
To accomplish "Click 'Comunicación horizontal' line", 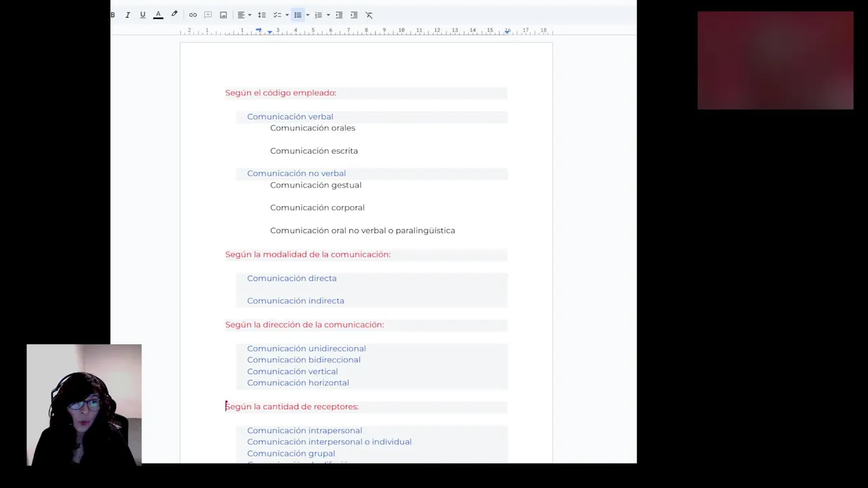I will [298, 383].
